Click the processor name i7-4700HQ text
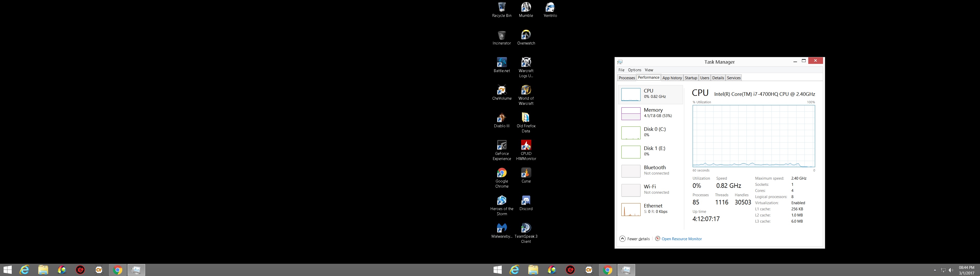The image size is (980, 276). [764, 94]
